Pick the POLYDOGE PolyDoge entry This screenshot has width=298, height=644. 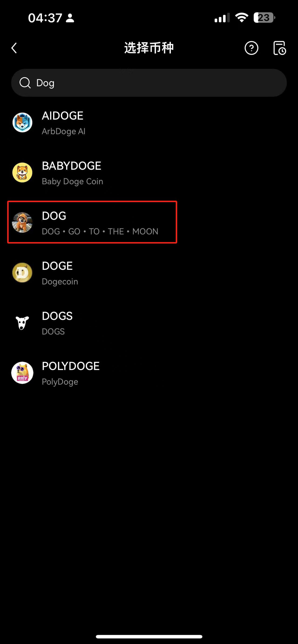coord(149,373)
